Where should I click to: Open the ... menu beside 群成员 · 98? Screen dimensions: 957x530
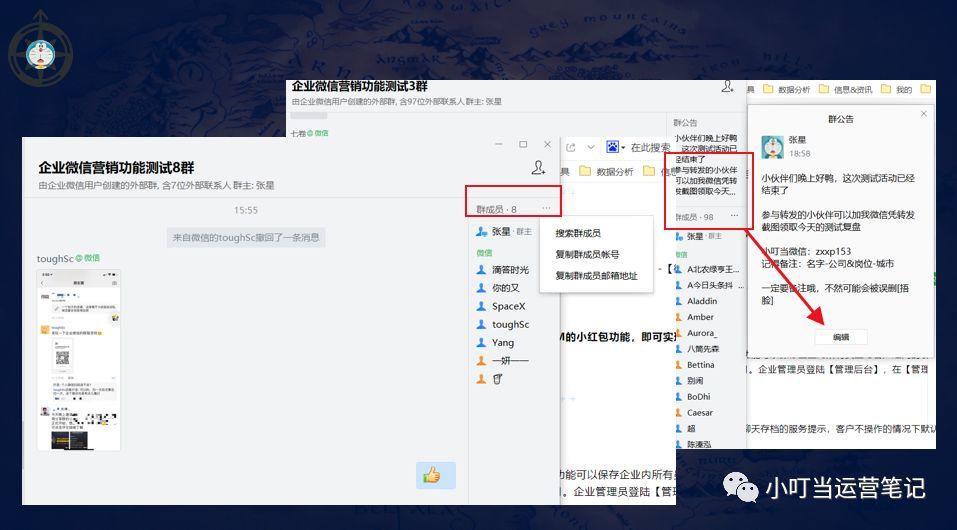tap(734, 216)
